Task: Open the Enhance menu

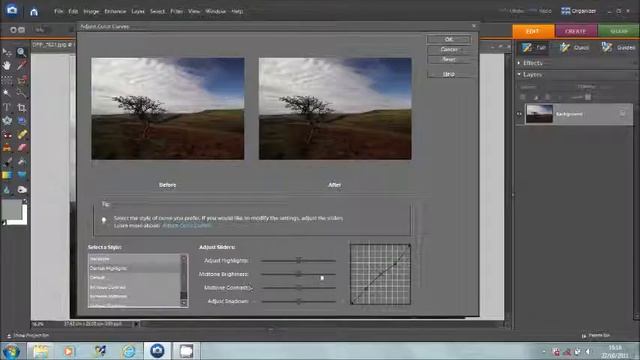Action: [115, 11]
